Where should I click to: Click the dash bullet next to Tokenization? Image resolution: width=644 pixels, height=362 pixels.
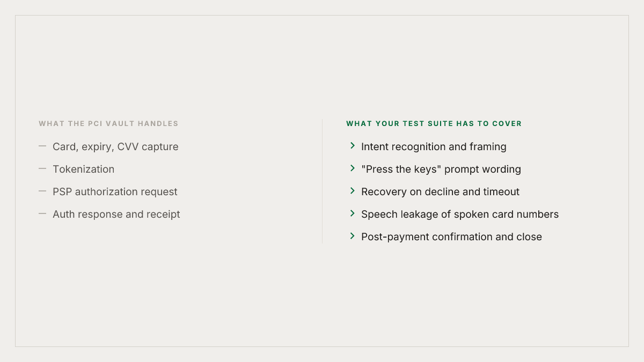pos(42,168)
